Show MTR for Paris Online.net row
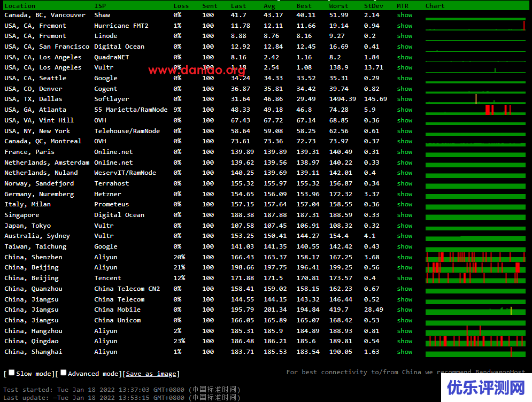This screenshot has width=532, height=402. 405,152
